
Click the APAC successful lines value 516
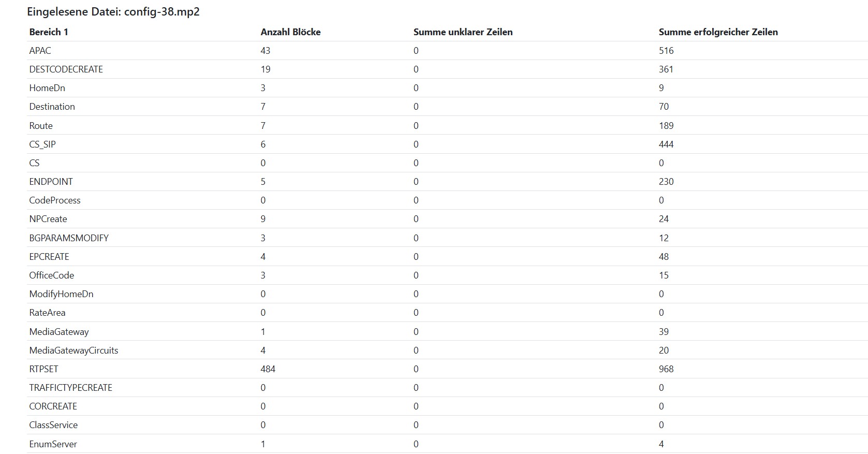[666, 51]
